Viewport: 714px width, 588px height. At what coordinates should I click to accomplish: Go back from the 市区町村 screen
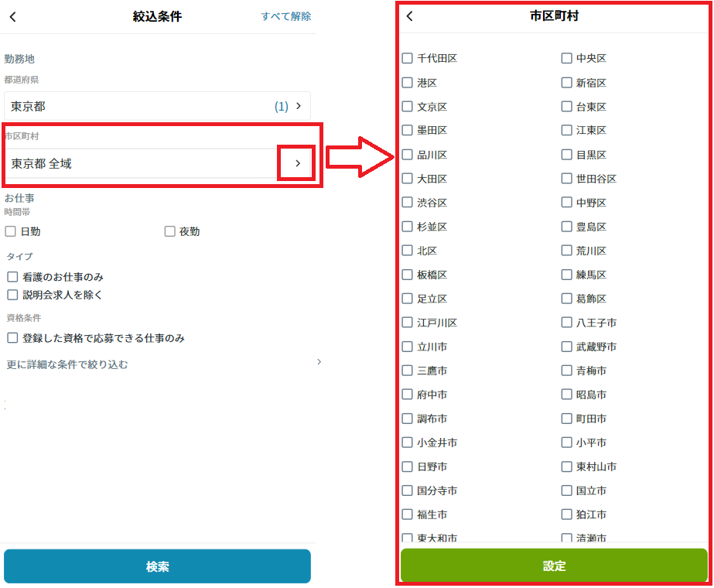(410, 16)
